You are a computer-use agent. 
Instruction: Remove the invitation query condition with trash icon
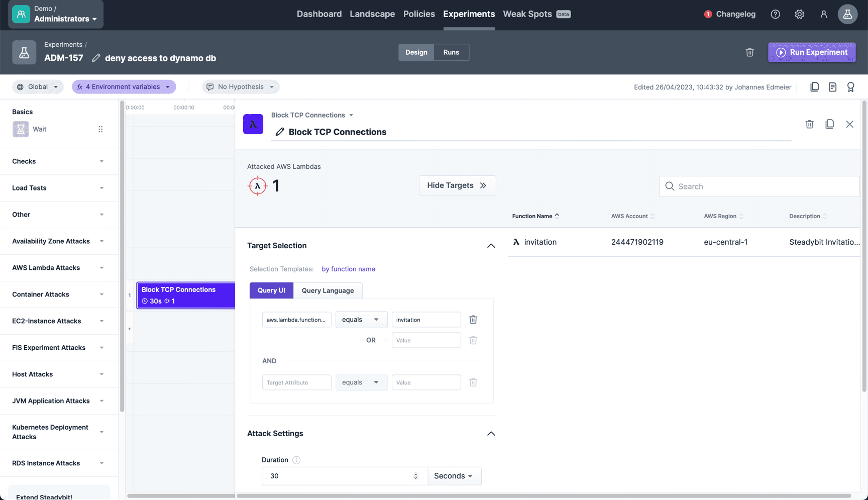pos(473,319)
